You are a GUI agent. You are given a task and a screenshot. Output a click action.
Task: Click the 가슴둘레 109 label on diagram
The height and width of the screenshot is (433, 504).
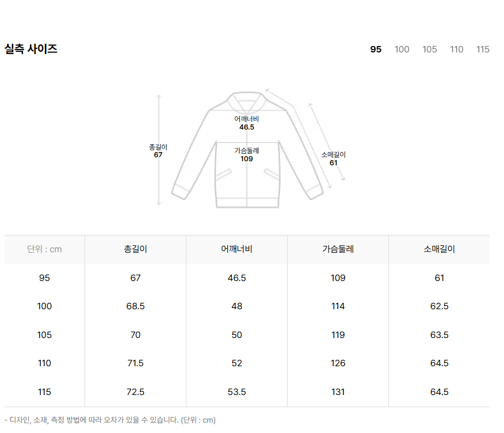point(247,154)
